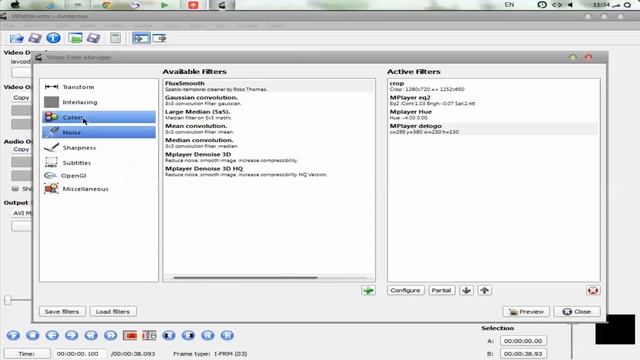Seek previous black frame button
Image resolution: width=640 pixels, height=360 pixels.
(169, 336)
